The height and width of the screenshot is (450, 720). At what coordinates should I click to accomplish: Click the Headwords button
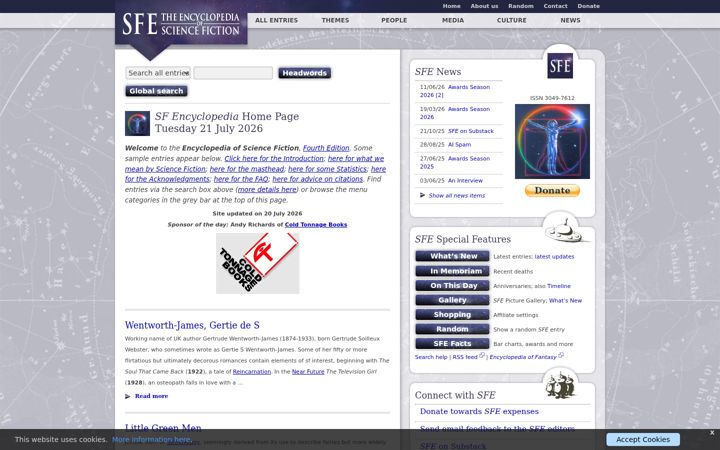click(304, 73)
